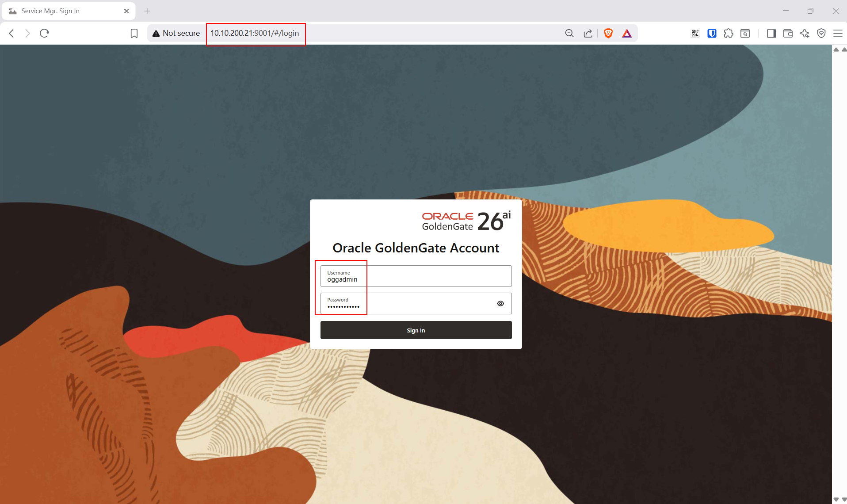Open the zoom magnifier in address bar

(569, 33)
